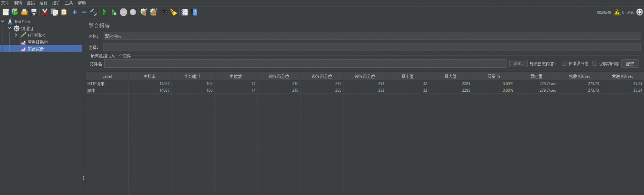Sort by the Label column header
Screen dimensions: 644x195
click(x=107, y=76)
